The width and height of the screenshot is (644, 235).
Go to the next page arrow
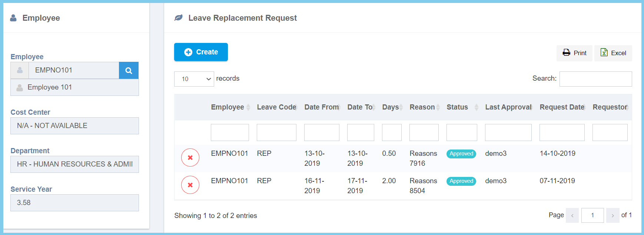(x=613, y=215)
